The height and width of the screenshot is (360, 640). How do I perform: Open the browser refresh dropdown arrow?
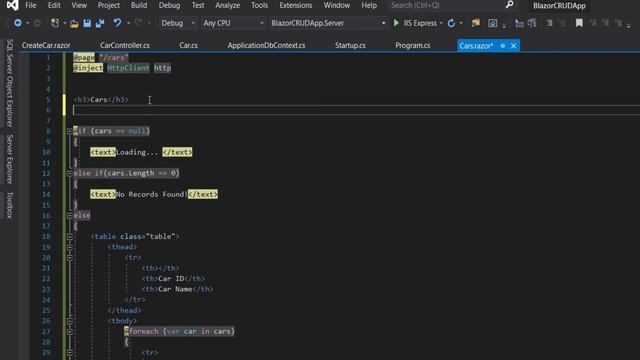(x=461, y=23)
